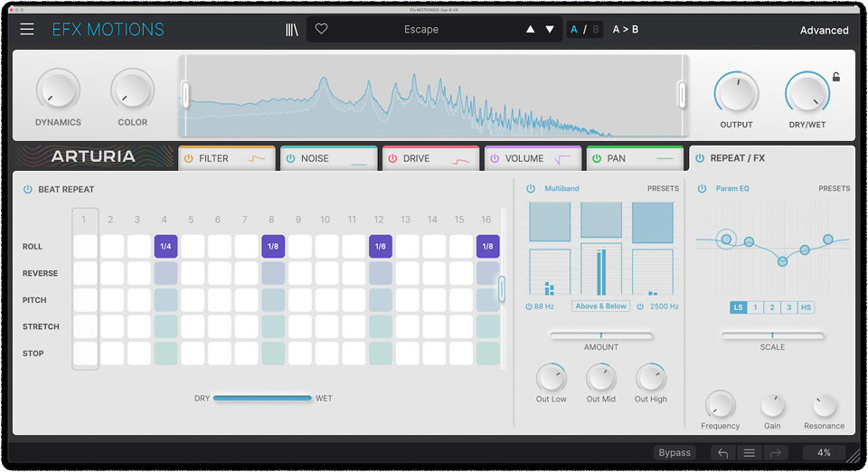Open the history list icon
The image size is (868, 472).
(x=749, y=453)
